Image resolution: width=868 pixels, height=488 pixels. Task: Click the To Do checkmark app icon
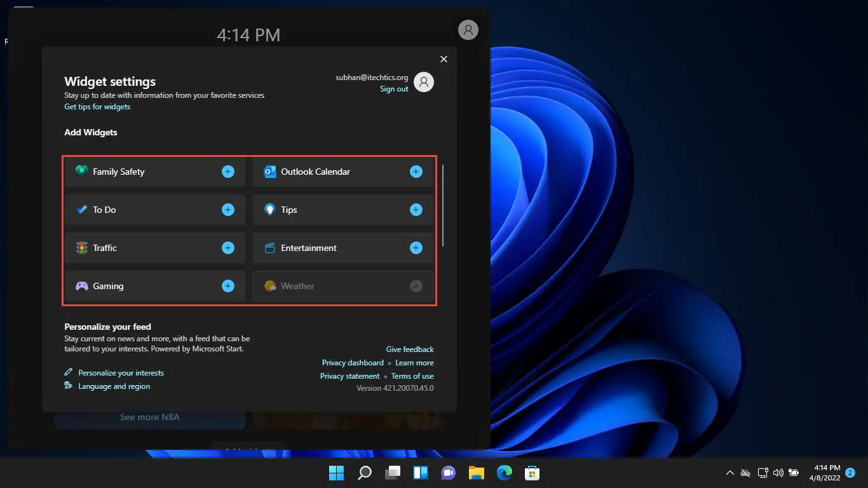pyautogui.click(x=81, y=210)
